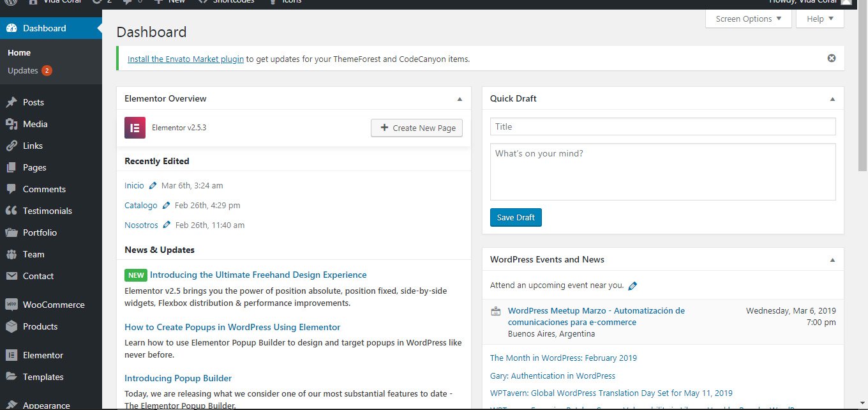Click the Create New Page button
868x410 pixels.
point(417,128)
